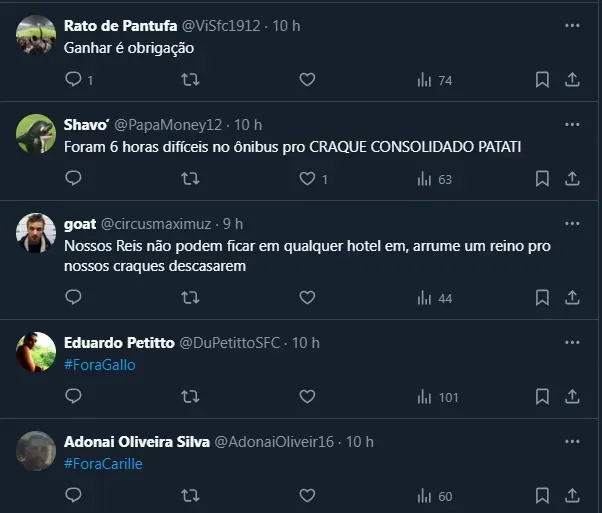The image size is (602, 513).
Task: Open Shavo's profile picture
Action: (36, 134)
